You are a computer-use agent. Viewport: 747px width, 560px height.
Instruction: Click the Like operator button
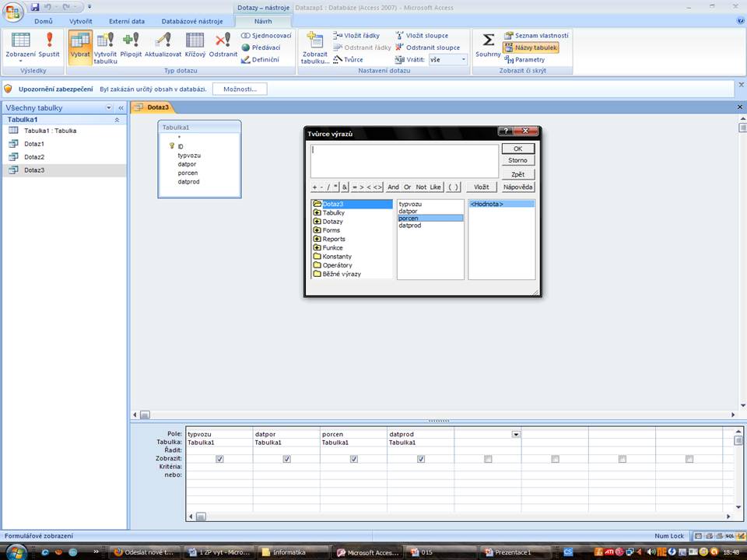pyautogui.click(x=436, y=187)
